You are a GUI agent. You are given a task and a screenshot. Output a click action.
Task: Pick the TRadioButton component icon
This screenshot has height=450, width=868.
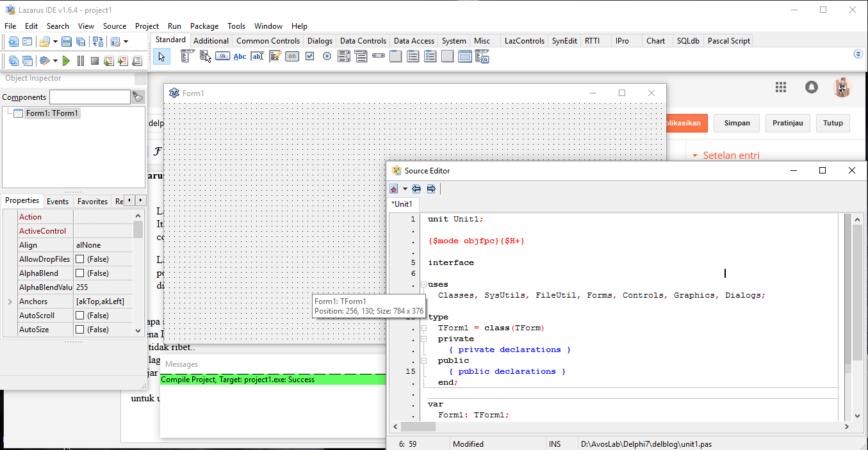[327, 56]
